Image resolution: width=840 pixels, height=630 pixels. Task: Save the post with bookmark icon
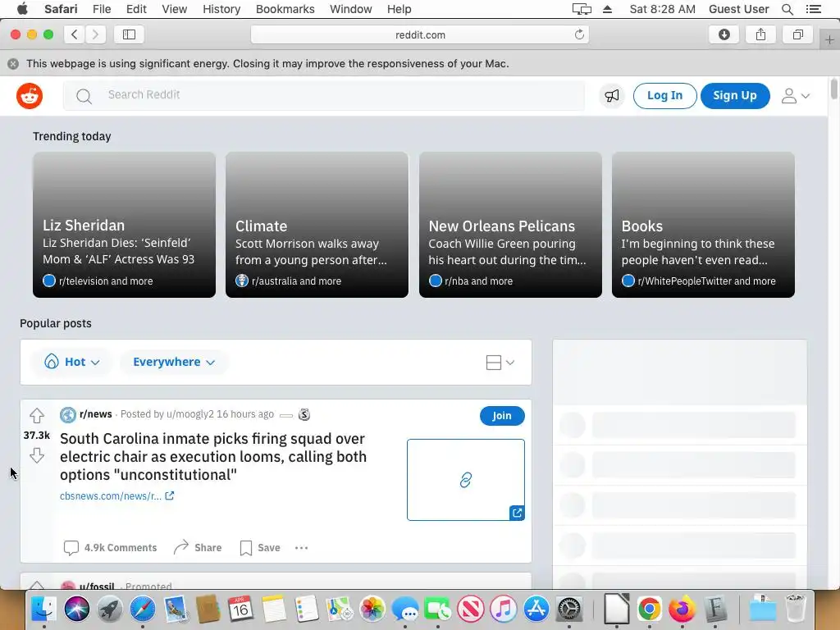tap(246, 547)
